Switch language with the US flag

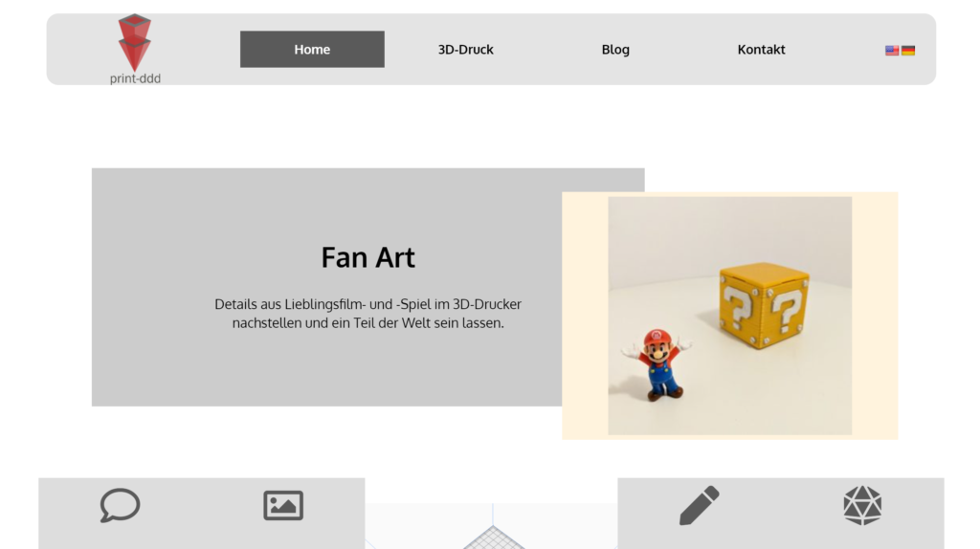(x=892, y=51)
